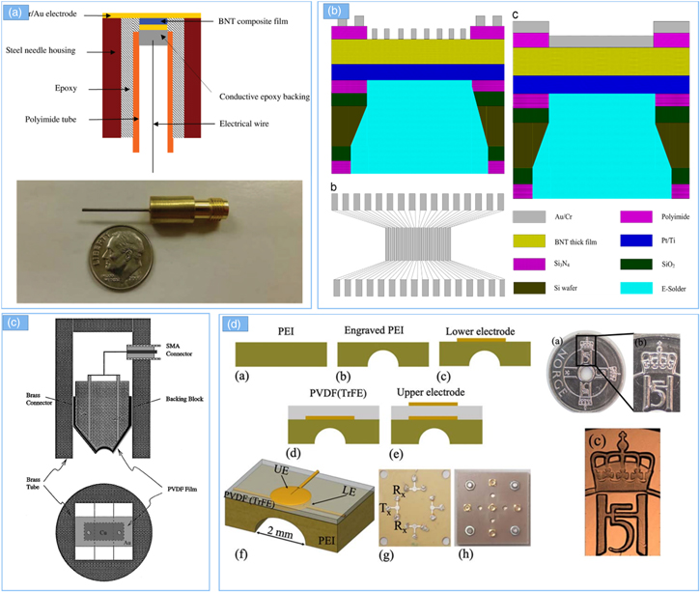Screen dimensions: 700x592
Task: Pick the magenta swatch beside Si₃N₄ label
Action: (x=529, y=264)
